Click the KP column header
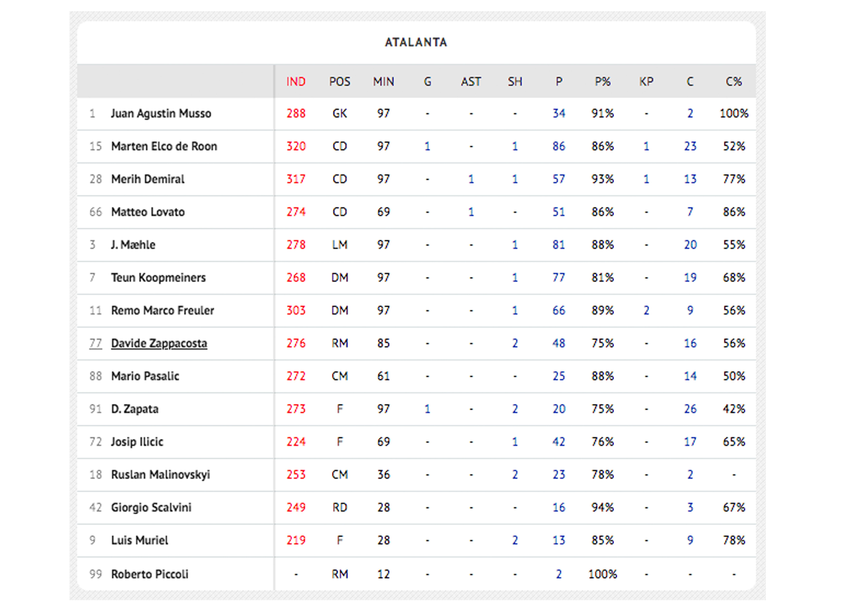The width and height of the screenshot is (841, 616). point(646,82)
